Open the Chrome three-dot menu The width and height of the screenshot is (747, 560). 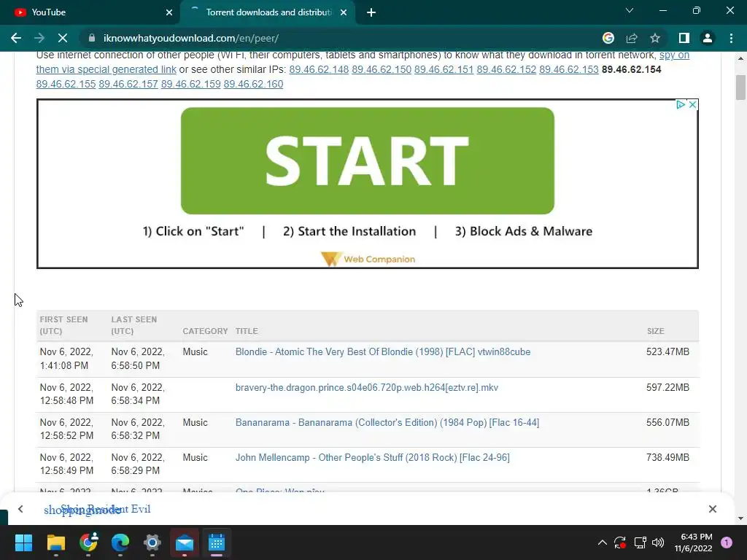tap(731, 38)
